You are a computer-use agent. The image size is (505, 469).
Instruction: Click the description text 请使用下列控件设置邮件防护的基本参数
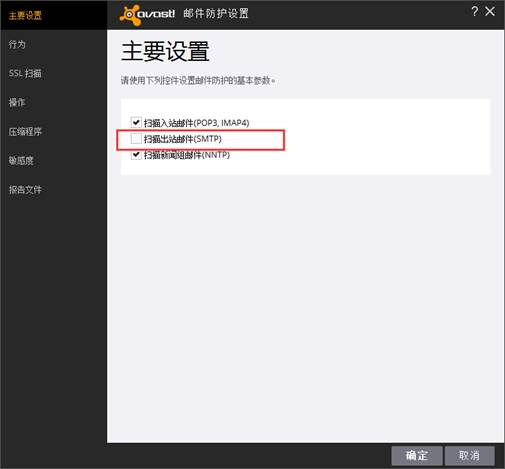tap(197, 81)
